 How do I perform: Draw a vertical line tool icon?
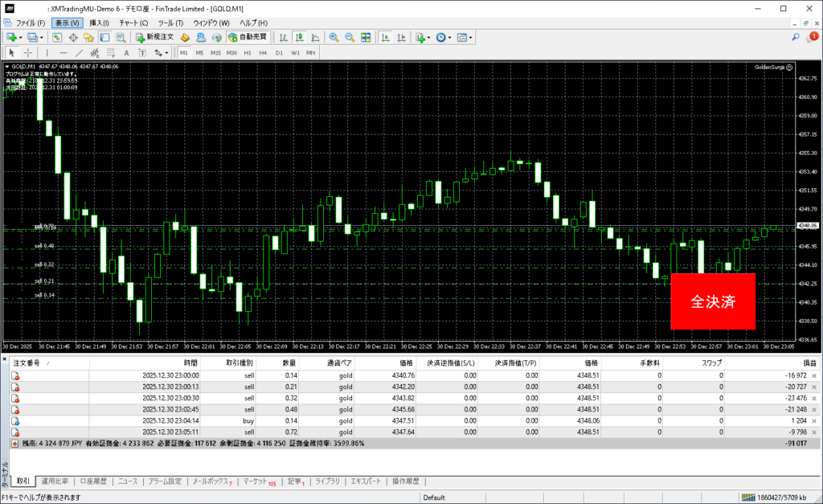click(x=48, y=53)
